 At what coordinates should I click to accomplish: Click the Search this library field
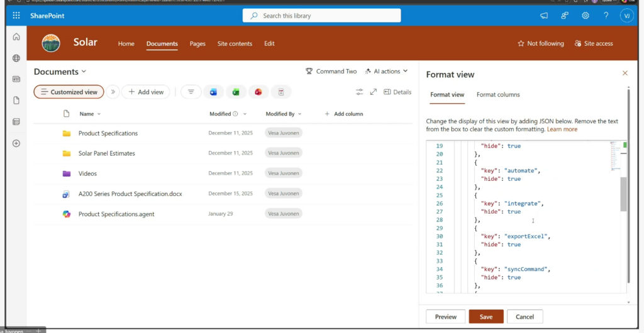point(321,16)
